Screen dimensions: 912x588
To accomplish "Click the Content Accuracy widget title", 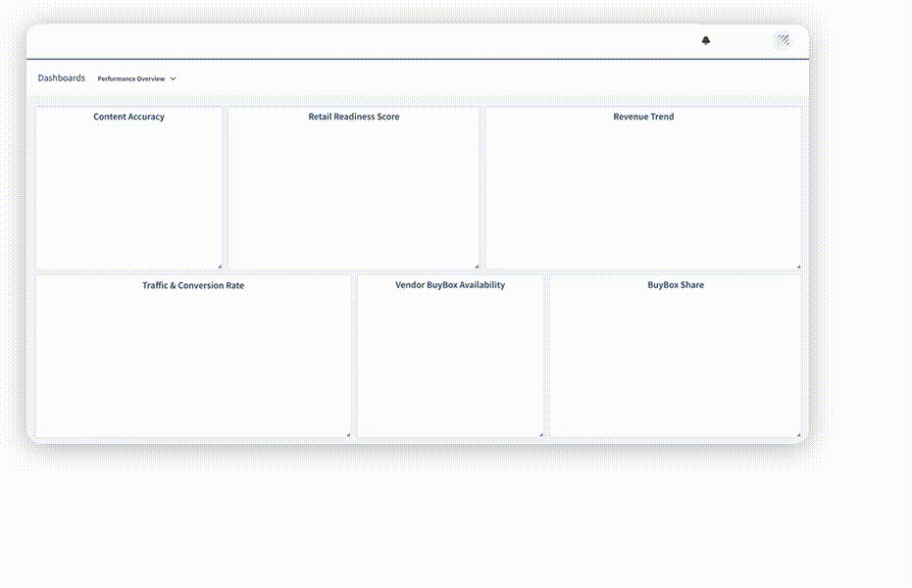I will [128, 117].
